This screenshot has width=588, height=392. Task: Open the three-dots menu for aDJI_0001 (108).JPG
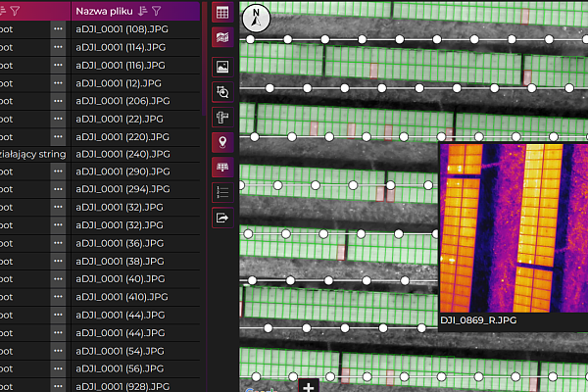click(x=58, y=29)
